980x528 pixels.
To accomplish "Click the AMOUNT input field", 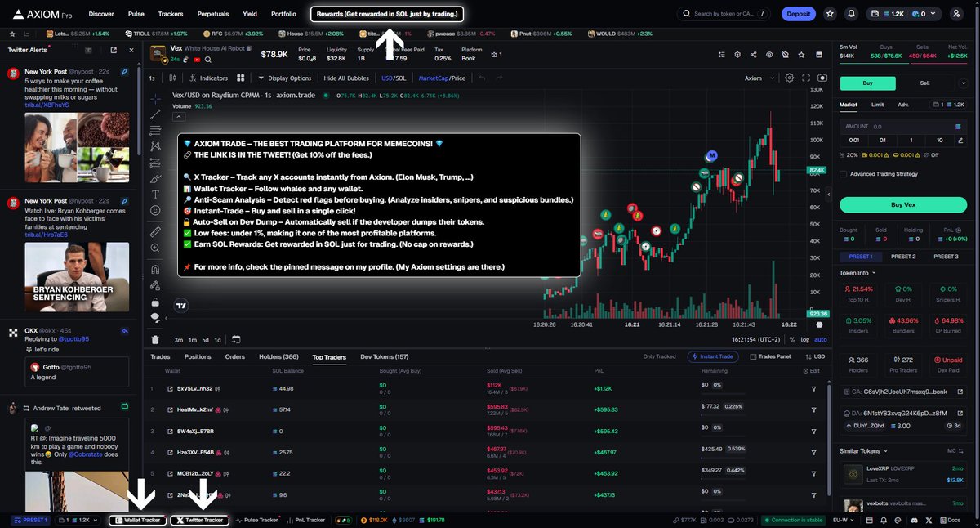I will click(902, 127).
